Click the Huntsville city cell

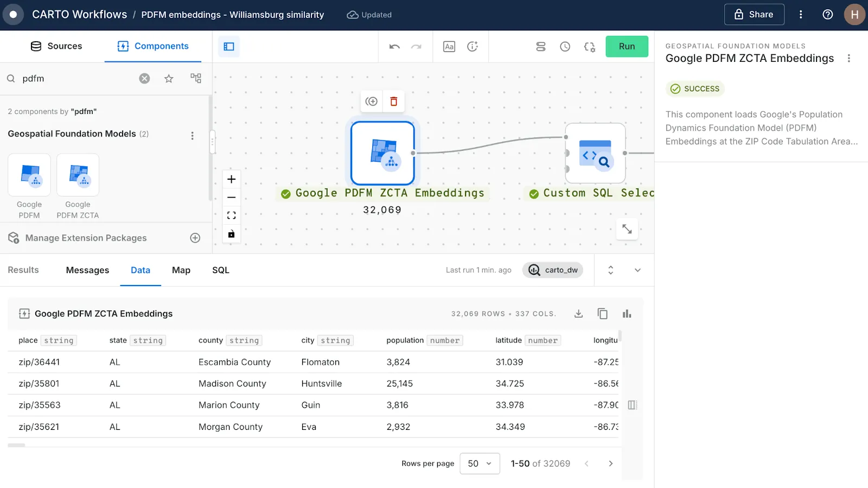coord(322,384)
